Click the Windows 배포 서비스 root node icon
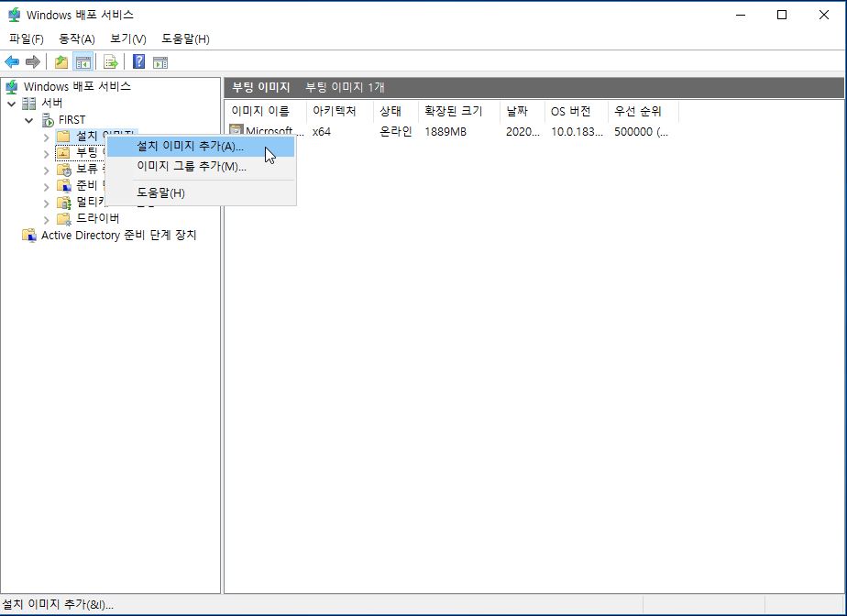 tap(12, 86)
